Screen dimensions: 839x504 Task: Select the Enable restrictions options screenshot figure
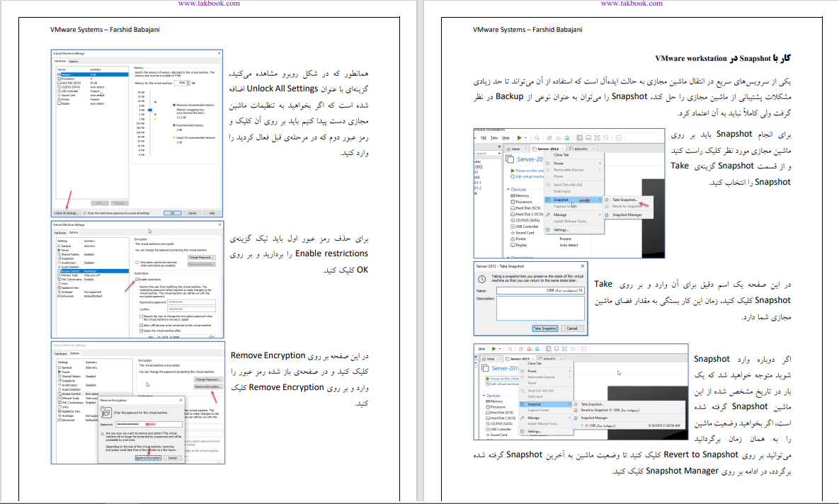pyautogui.click(x=137, y=280)
